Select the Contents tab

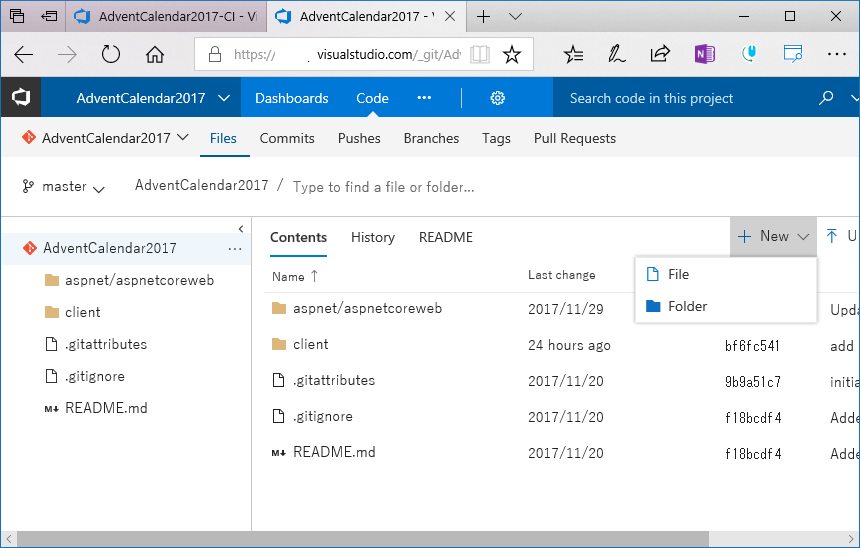coord(298,238)
